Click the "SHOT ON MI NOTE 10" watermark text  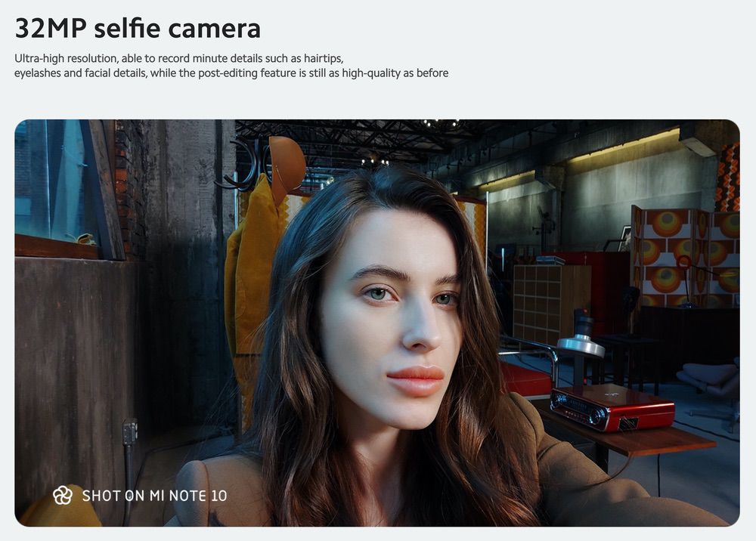coord(154,496)
